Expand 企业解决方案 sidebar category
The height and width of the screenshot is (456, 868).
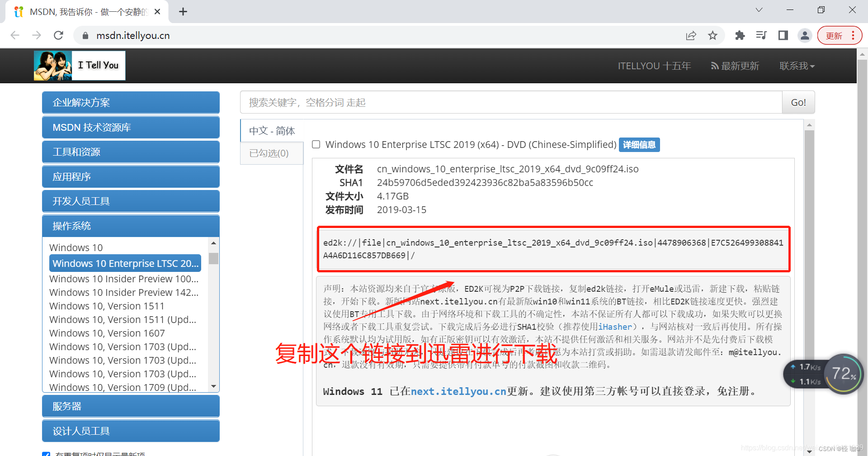[x=131, y=103]
